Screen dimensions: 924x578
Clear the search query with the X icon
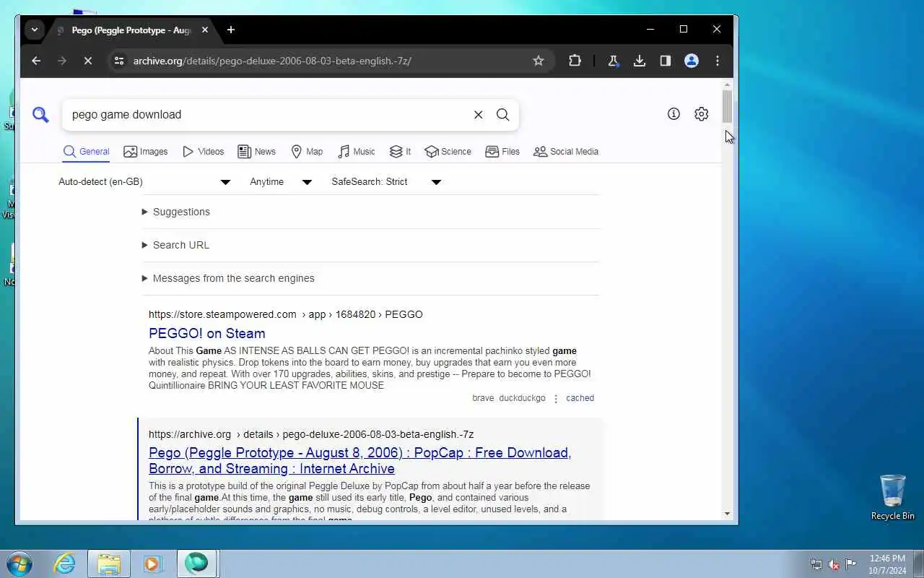click(x=478, y=114)
